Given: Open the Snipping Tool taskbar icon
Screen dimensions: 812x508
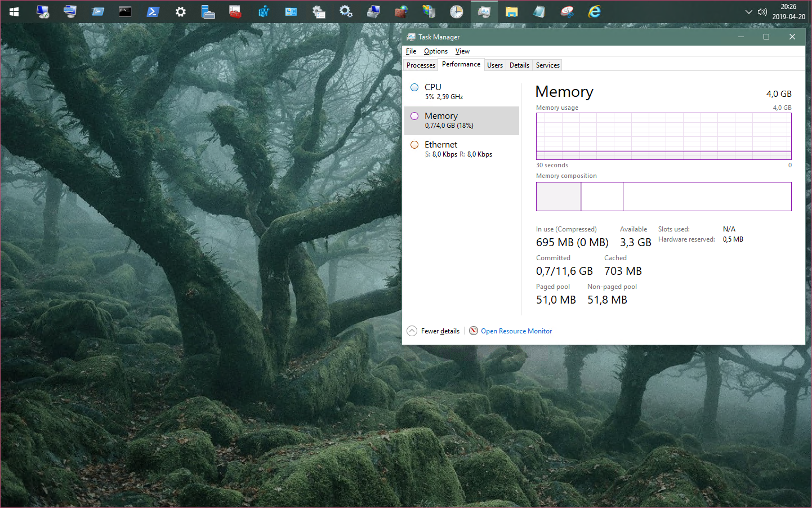Looking at the screenshot, I should coord(567,11).
